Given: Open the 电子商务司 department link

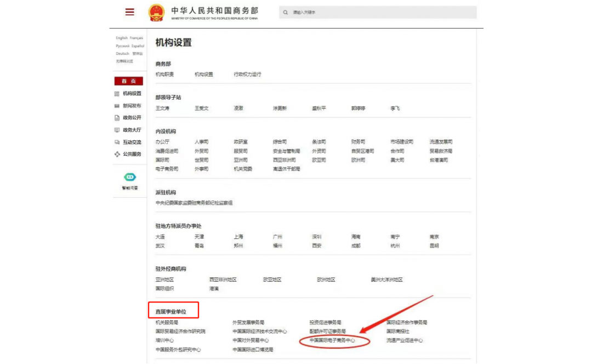Looking at the screenshot, I should (167, 169).
